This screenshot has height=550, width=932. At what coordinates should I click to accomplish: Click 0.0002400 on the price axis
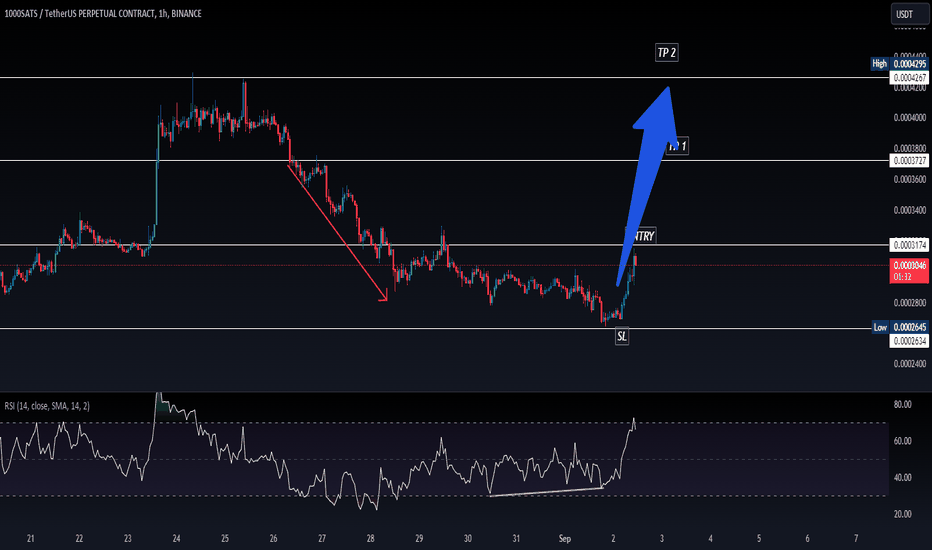[909, 364]
